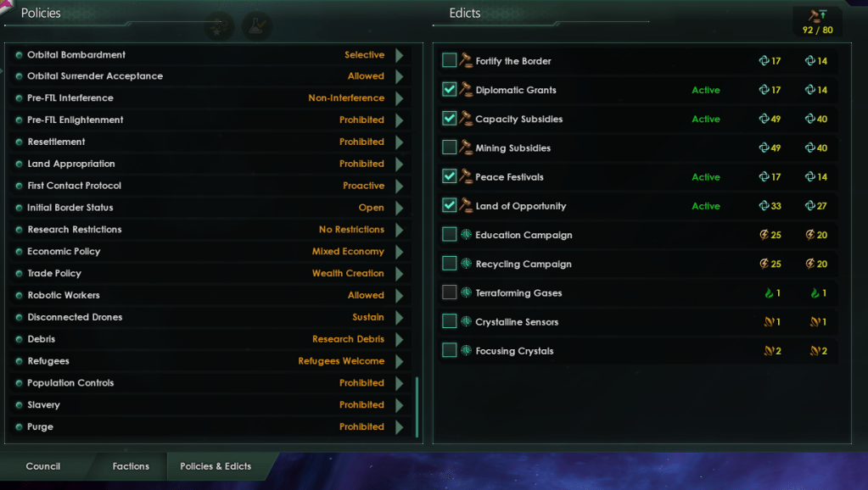
Task: Click the policies list scrollbar
Action: (417, 407)
